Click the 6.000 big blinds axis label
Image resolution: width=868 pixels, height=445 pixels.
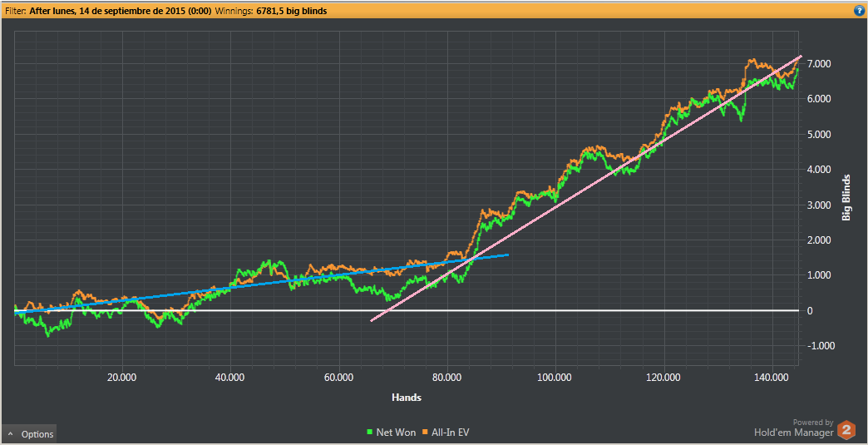pyautogui.click(x=819, y=99)
